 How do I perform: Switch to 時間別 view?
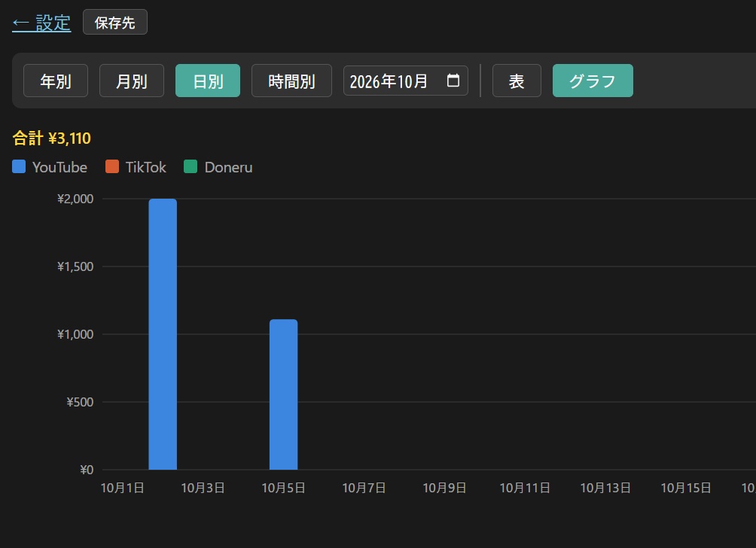click(x=291, y=81)
